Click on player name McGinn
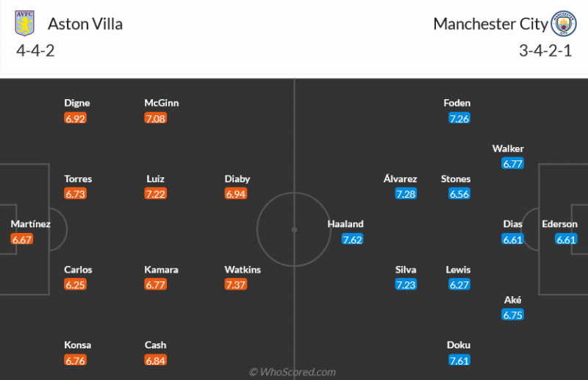The height and width of the screenshot is (380, 588). [x=161, y=103]
